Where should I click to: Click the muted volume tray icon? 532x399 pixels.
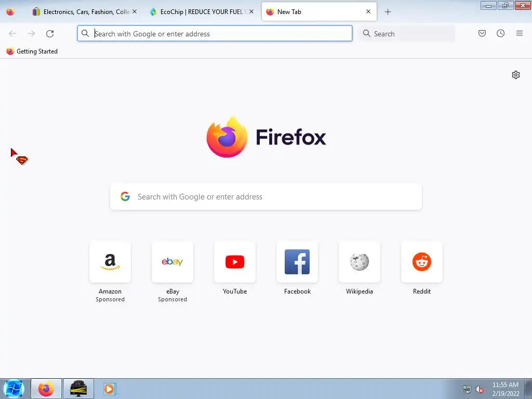tap(480, 389)
